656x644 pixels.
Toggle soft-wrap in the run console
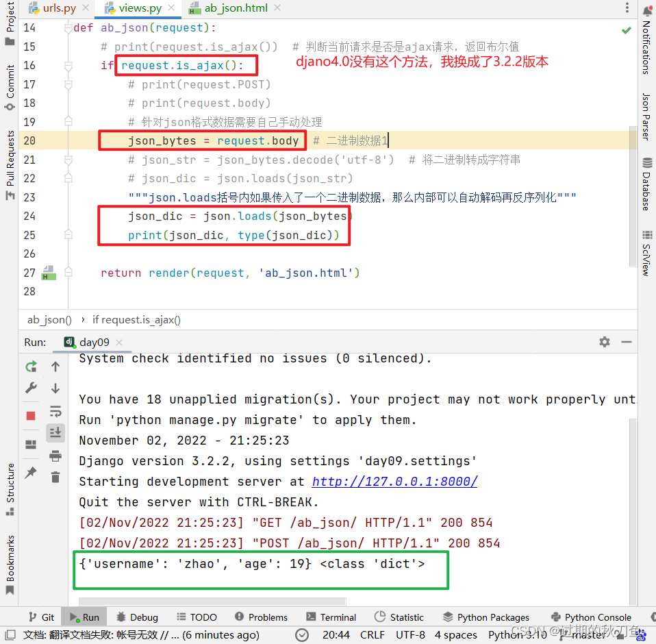(55, 411)
